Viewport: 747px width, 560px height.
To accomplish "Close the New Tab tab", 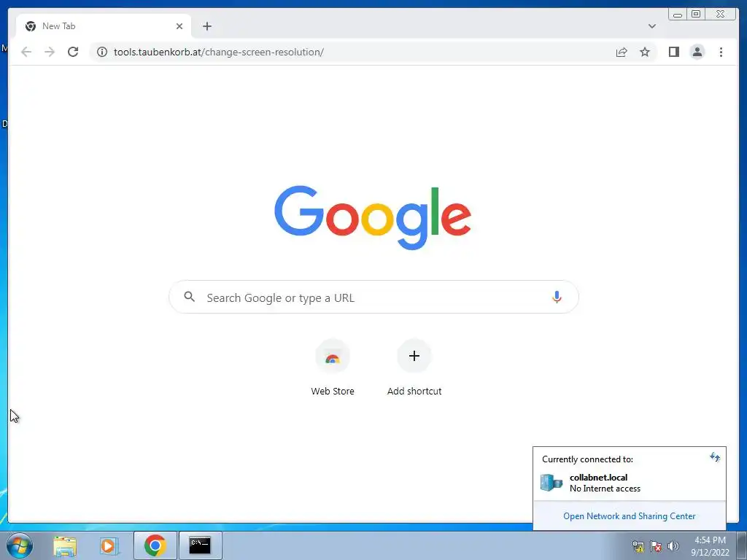I will [x=179, y=26].
